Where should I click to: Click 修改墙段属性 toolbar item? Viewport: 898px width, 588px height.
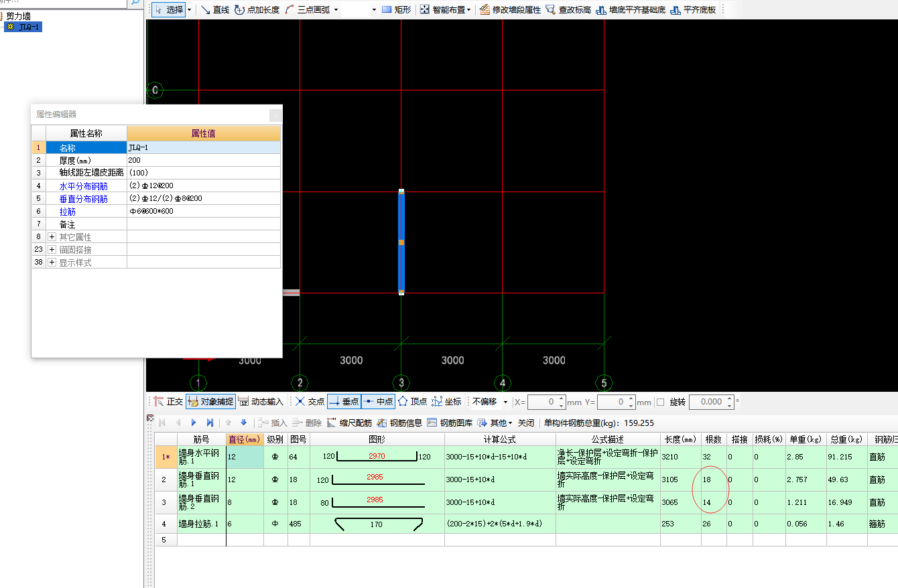(510, 10)
